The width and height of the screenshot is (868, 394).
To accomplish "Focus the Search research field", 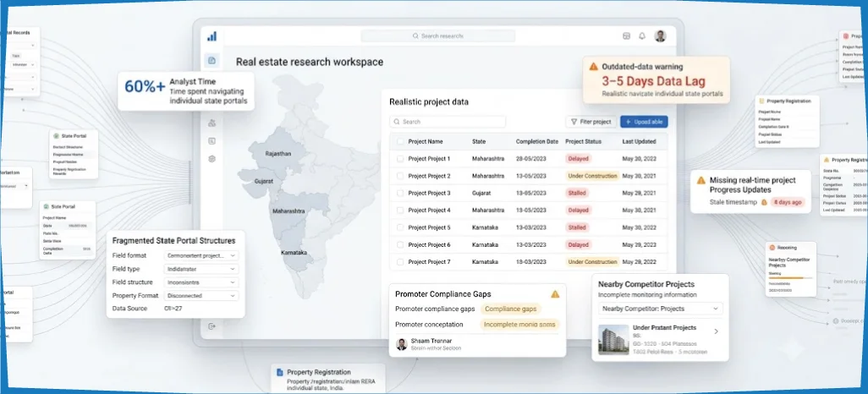I will pyautogui.click(x=437, y=36).
